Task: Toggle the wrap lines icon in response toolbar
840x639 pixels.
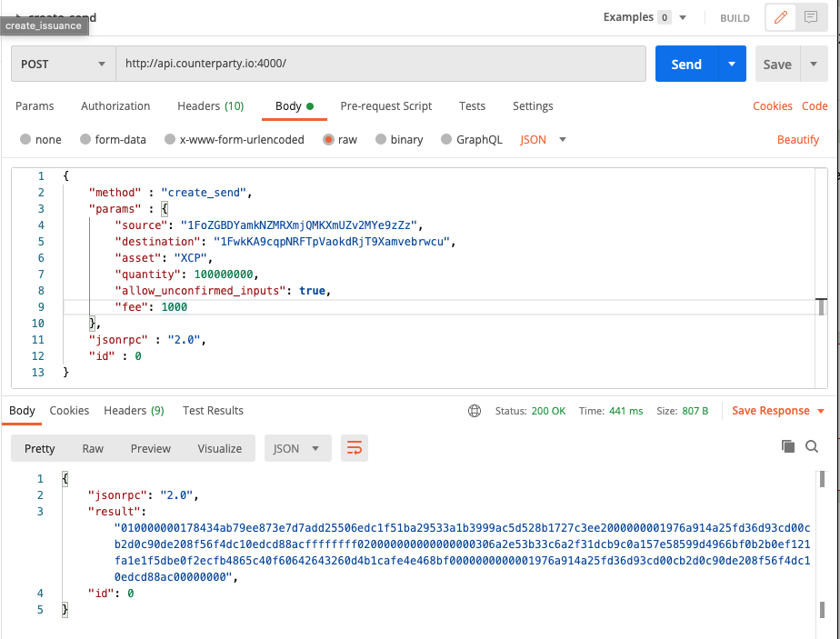Action: [x=355, y=448]
